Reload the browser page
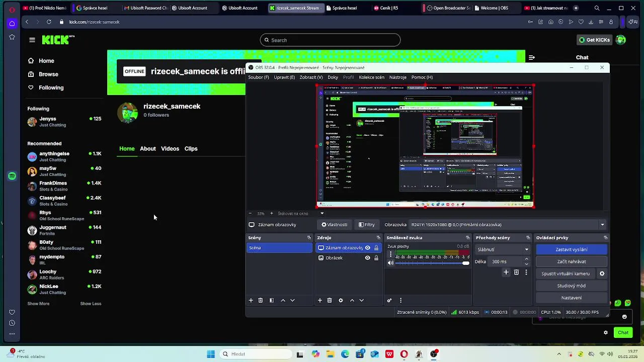 click(49, 22)
